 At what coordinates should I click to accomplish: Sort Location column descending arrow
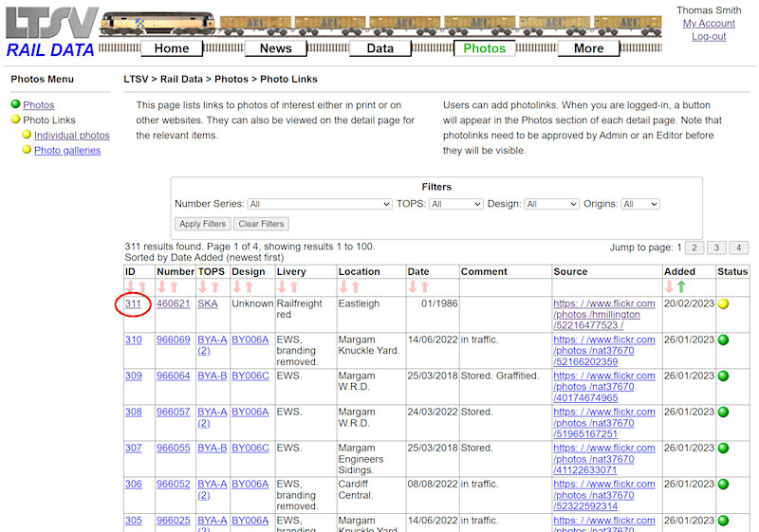click(343, 286)
